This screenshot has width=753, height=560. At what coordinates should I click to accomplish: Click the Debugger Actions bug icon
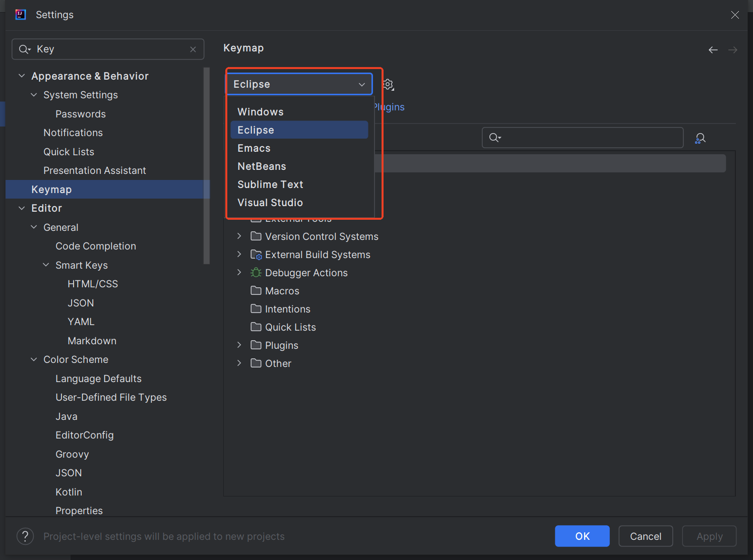256,273
